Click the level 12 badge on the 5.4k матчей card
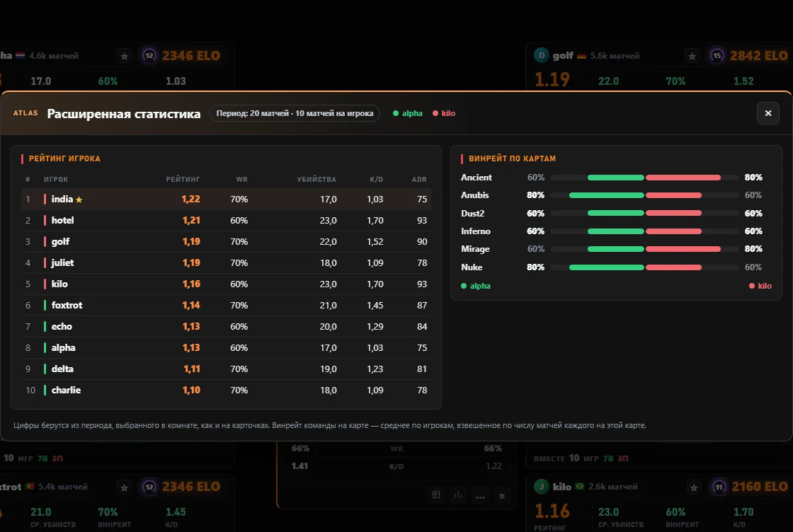This screenshot has height=532, width=793. [x=149, y=487]
